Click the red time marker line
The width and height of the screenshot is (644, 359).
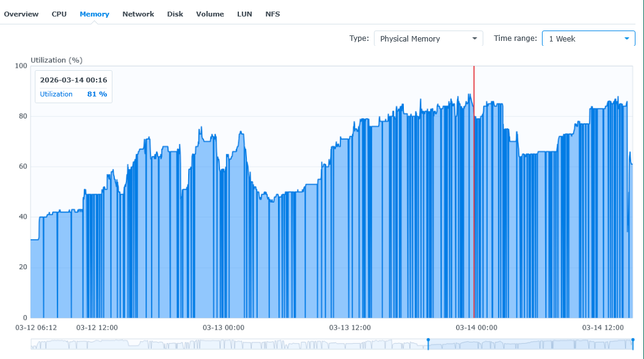[474, 192]
